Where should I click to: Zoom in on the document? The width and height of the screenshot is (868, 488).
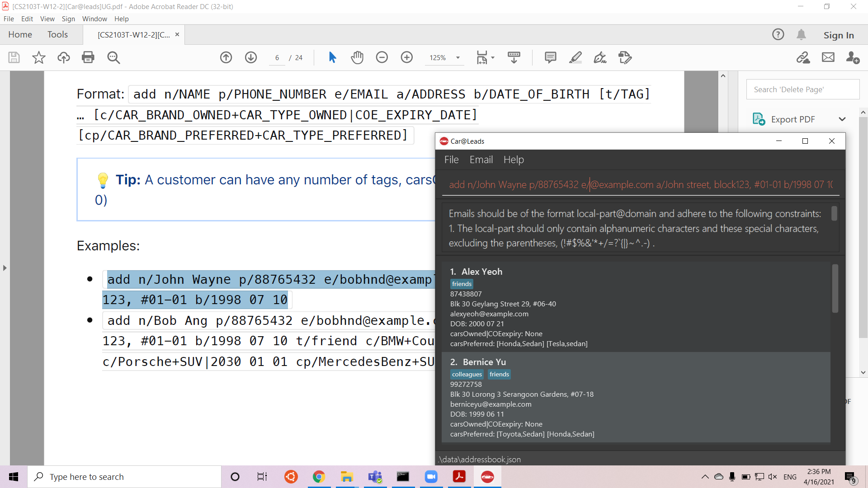click(406, 57)
